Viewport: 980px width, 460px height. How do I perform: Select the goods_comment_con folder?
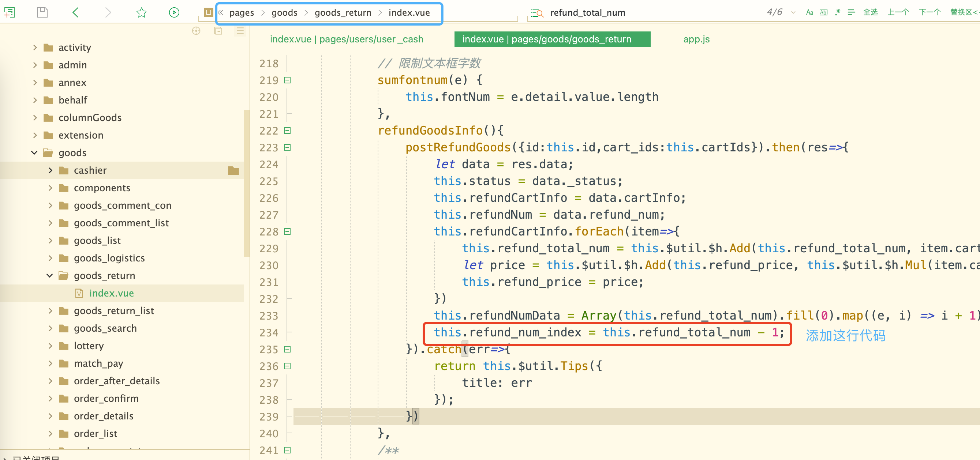[x=123, y=205]
